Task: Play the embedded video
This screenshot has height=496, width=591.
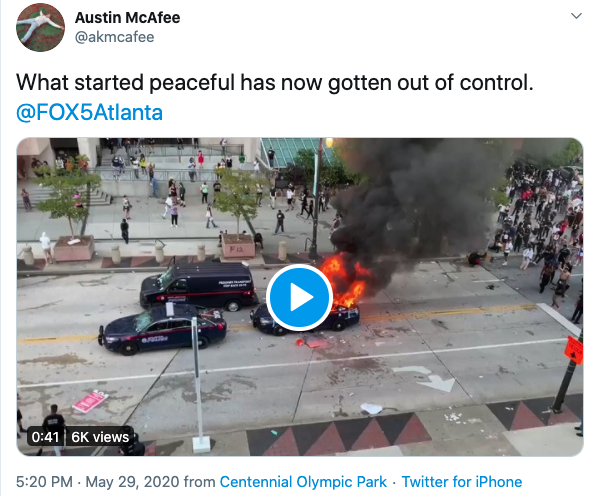Action: [299, 297]
